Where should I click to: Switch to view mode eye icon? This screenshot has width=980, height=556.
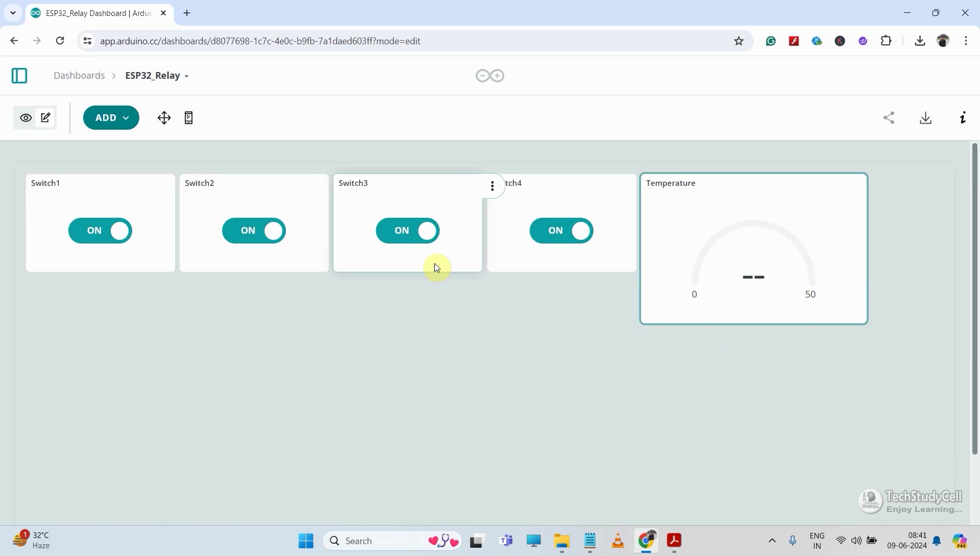[26, 118]
